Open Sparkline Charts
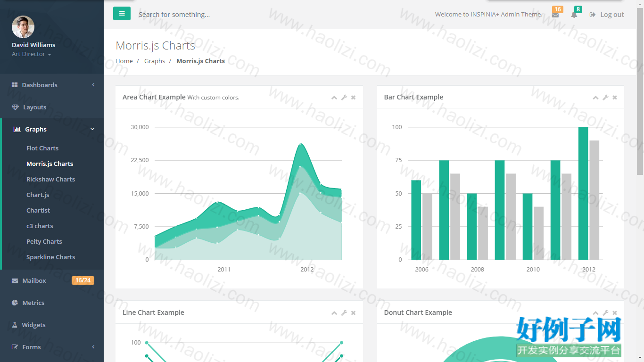The width and height of the screenshot is (644, 362). point(50,257)
